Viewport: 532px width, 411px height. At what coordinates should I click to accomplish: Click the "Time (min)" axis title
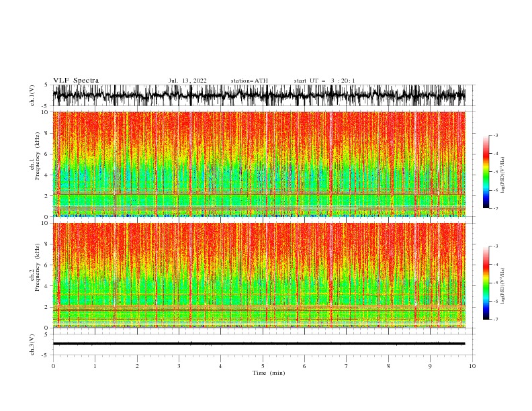click(269, 373)
